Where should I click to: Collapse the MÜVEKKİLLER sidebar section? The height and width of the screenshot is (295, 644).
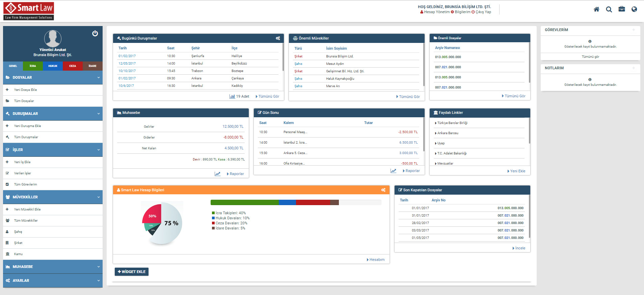click(53, 197)
